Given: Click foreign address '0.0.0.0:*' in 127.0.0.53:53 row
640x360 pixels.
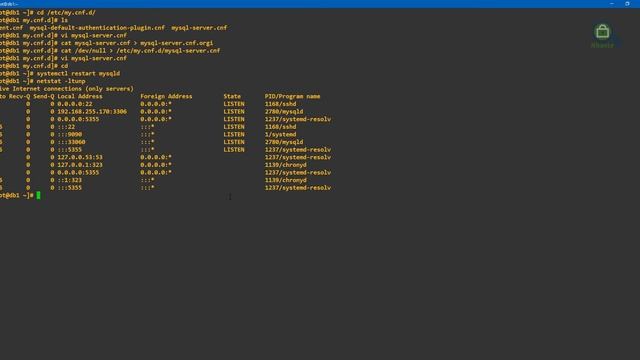Looking at the screenshot, I should click(156, 157).
